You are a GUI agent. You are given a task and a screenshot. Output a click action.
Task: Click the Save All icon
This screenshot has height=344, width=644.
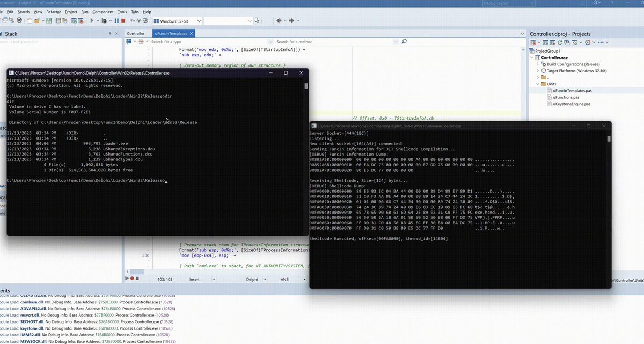coord(57,21)
